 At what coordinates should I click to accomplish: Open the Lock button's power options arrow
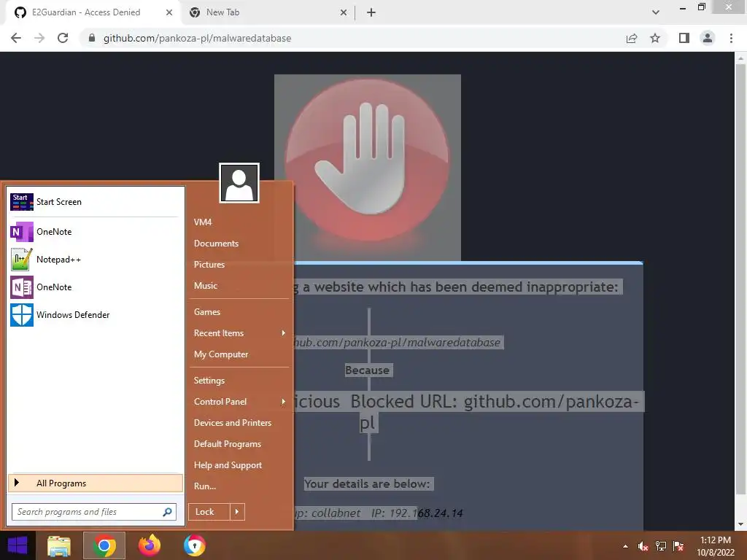coord(237,512)
